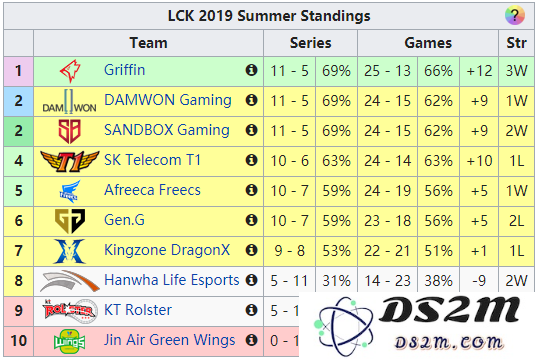Show info popup for SANDBOX Gaming

pos(251,130)
